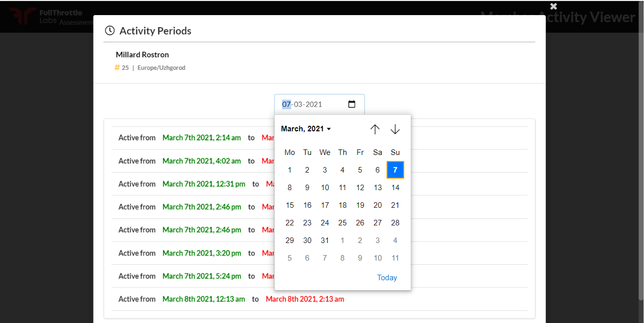Click the FullThrottle Labs logo
The height and width of the screenshot is (323, 644).
pyautogui.click(x=23, y=16)
